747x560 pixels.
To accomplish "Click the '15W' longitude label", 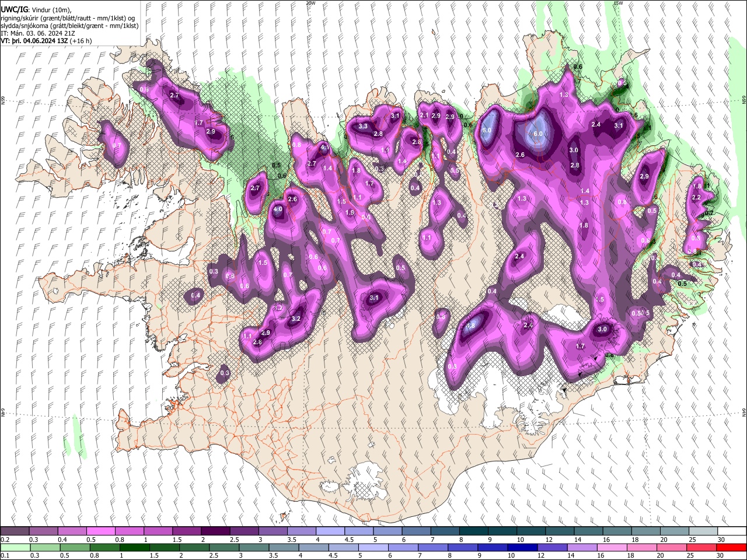I will pyautogui.click(x=618, y=3).
